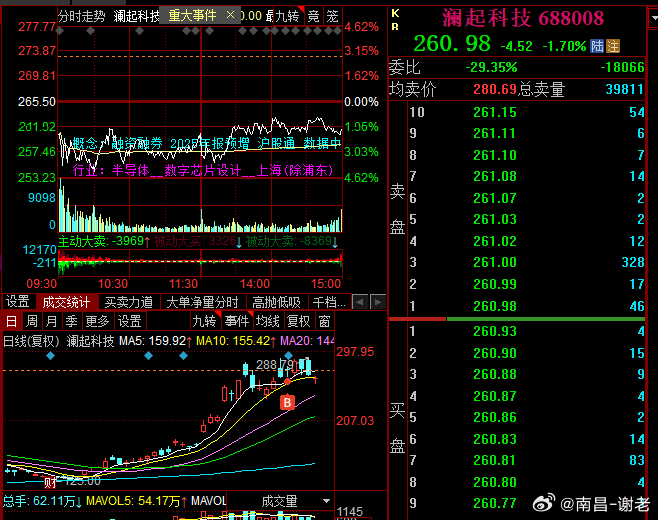This screenshot has height=520, width=658.
Task: Click the 融资融券 concept tag
Action: tap(137, 144)
